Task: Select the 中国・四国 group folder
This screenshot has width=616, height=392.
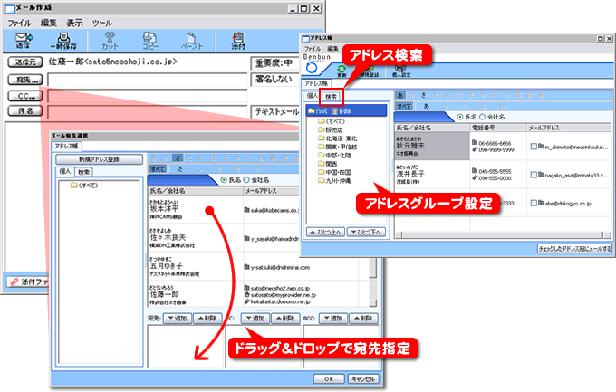Action: pyautogui.click(x=334, y=172)
